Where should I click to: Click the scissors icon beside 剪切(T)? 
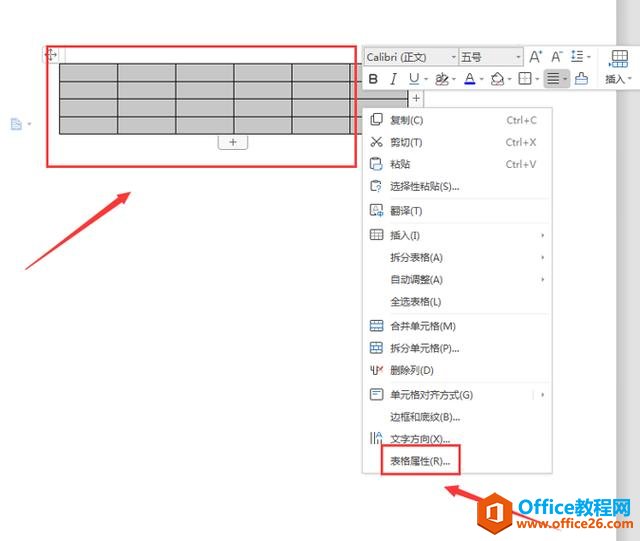[x=376, y=142]
